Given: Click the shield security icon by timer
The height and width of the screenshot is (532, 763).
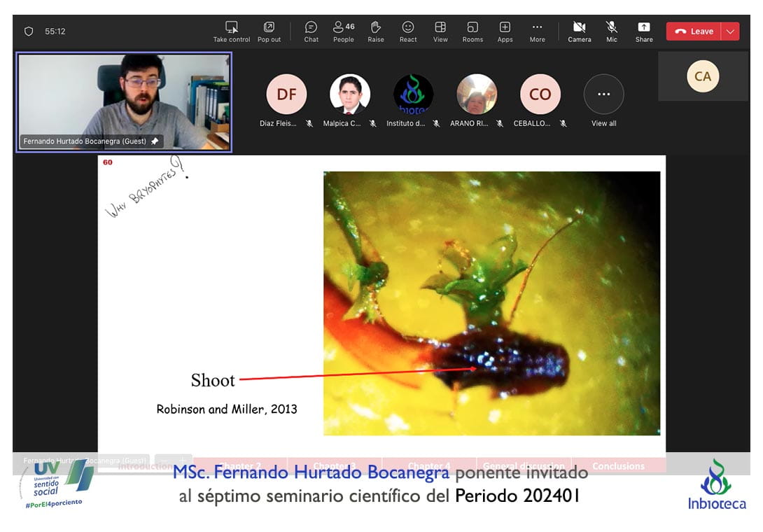Looking at the screenshot, I should click(x=29, y=31).
